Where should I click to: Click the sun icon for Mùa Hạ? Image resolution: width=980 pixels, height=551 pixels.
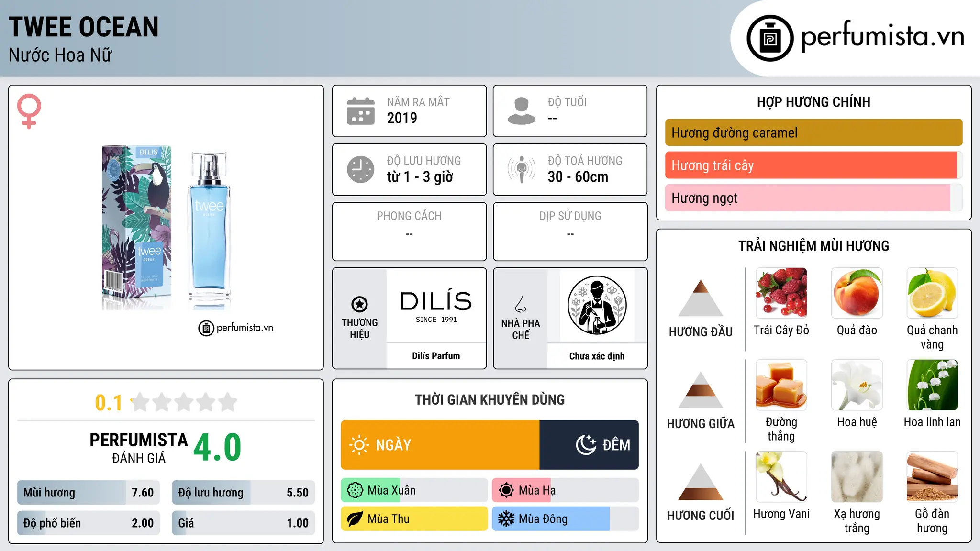pos(506,490)
